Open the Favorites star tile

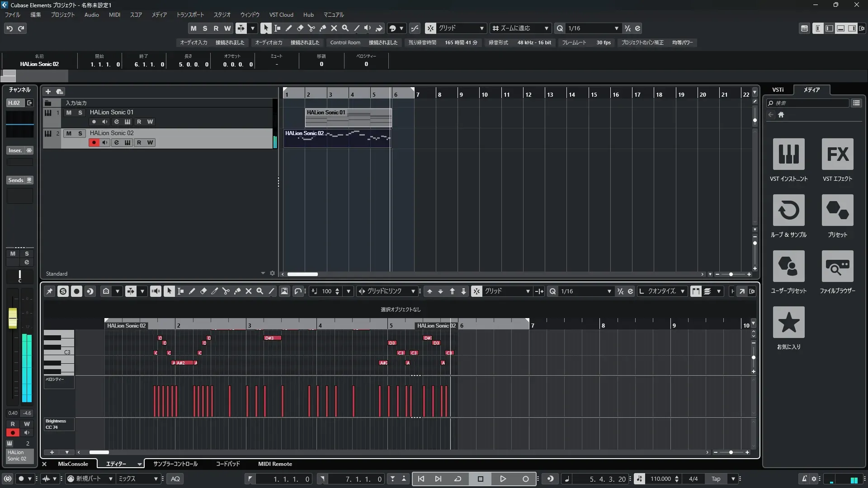click(x=788, y=322)
